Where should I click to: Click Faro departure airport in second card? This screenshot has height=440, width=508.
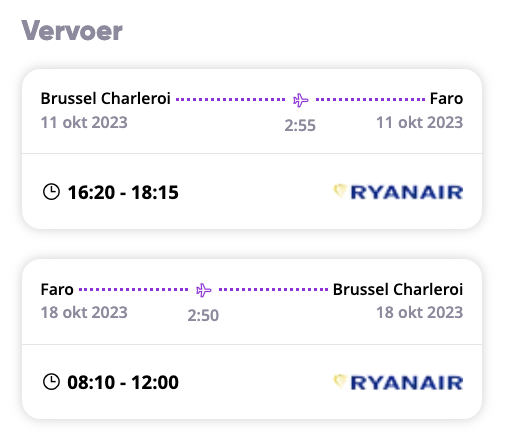57,289
